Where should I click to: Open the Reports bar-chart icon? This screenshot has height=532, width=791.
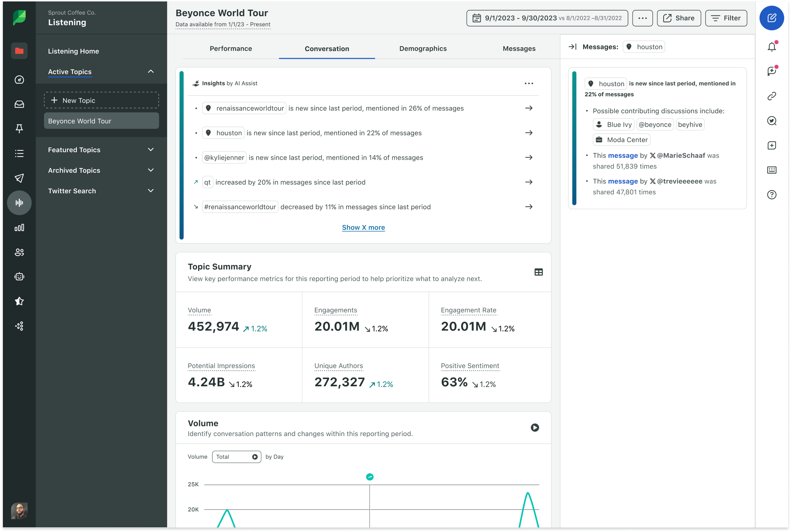[x=19, y=228]
